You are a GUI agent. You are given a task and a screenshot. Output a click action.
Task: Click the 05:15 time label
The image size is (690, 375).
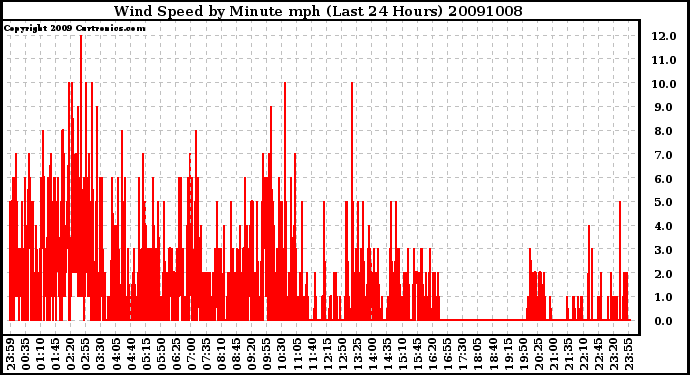(146, 355)
